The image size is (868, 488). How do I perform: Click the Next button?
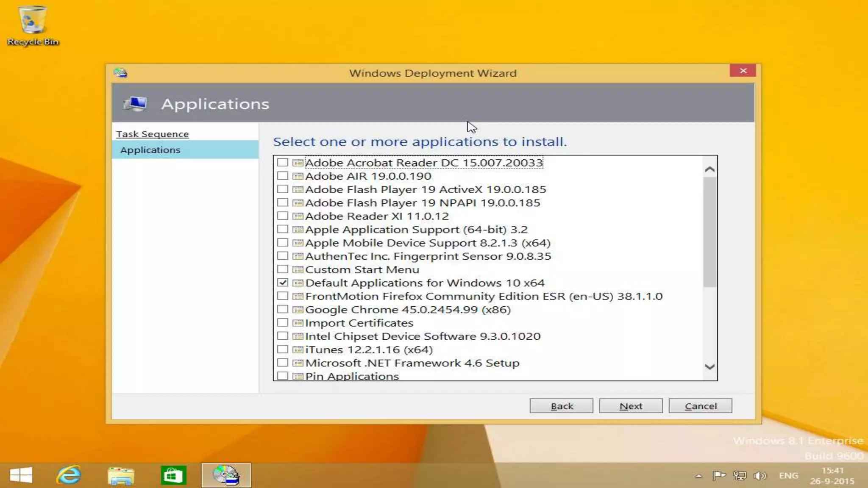point(631,406)
